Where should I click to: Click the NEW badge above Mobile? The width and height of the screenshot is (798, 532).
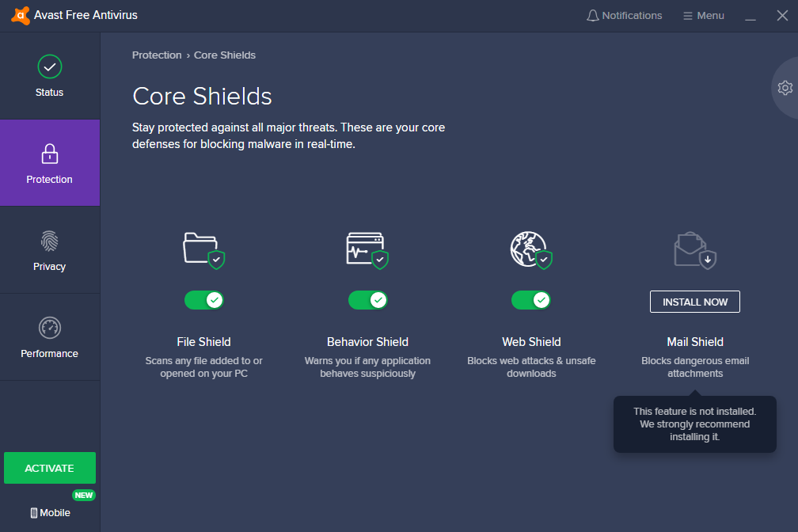click(83, 495)
